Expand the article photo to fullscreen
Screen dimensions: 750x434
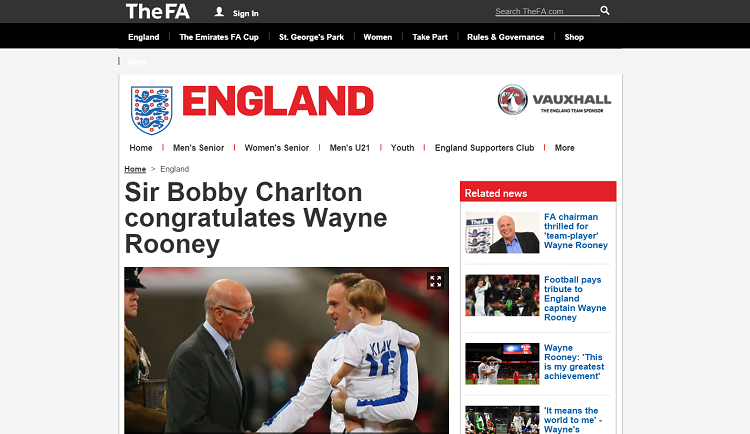[435, 281]
